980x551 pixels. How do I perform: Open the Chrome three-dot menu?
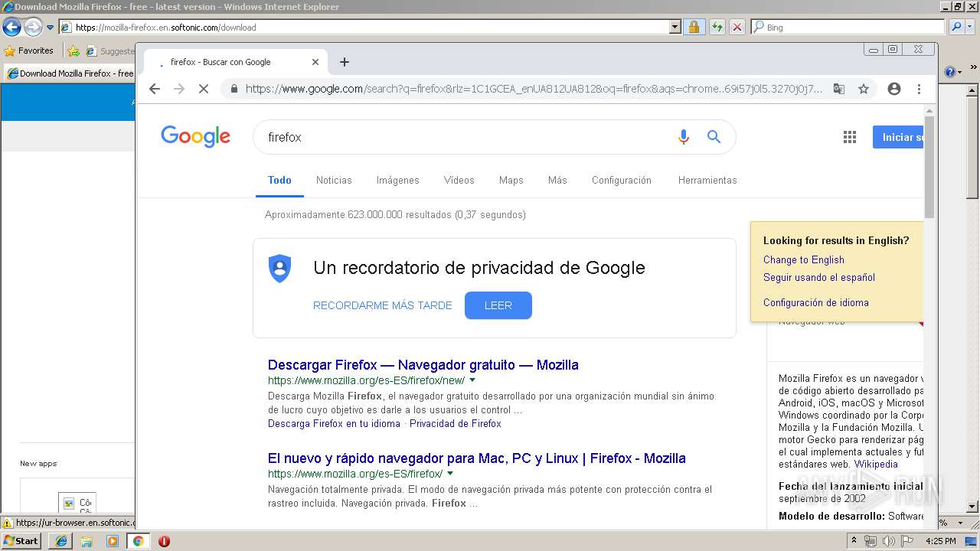coord(919,89)
